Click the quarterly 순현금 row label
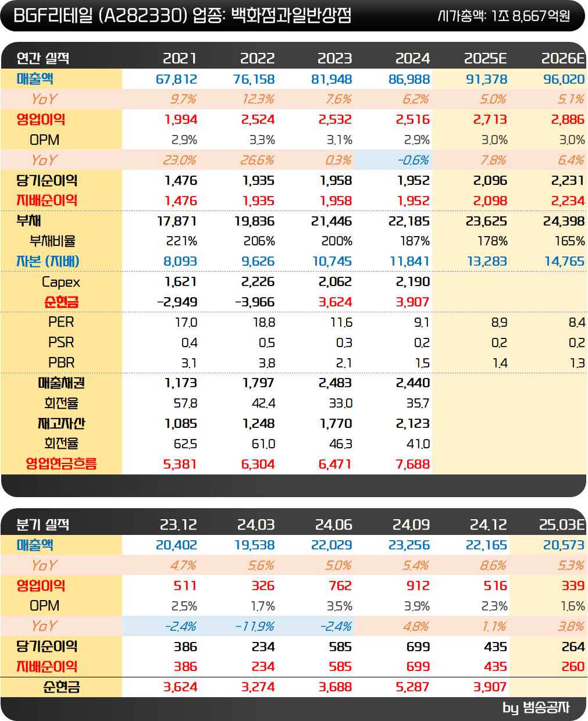The height and width of the screenshot is (721, 588). (x=61, y=687)
